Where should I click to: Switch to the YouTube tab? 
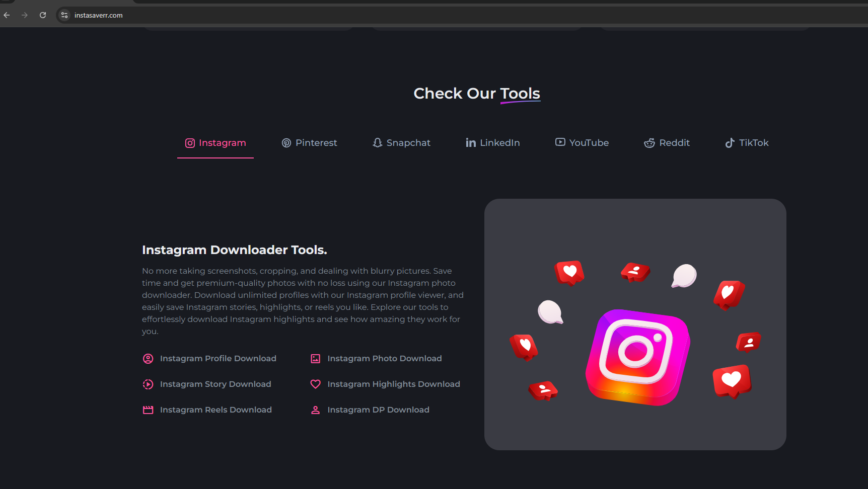pos(582,143)
